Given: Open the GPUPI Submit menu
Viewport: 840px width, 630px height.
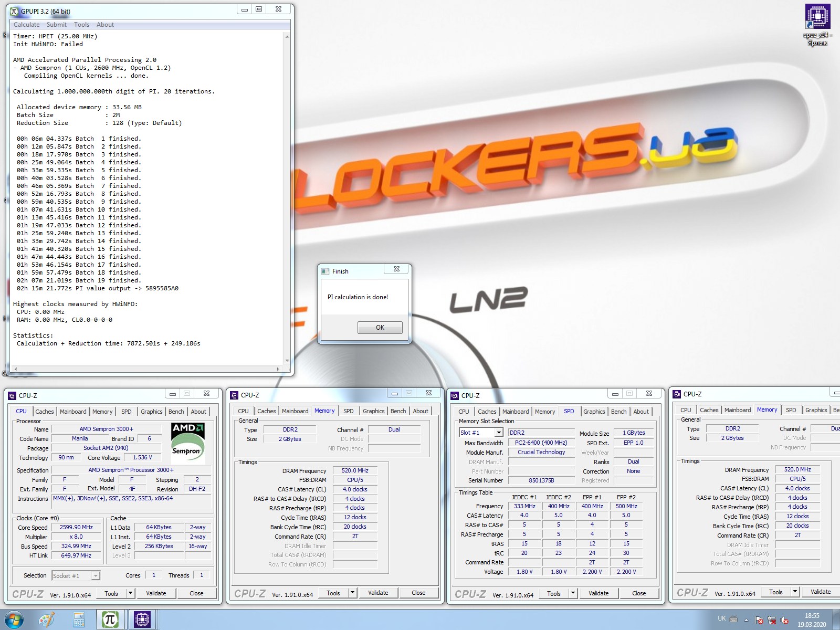Looking at the screenshot, I should 56,25.
